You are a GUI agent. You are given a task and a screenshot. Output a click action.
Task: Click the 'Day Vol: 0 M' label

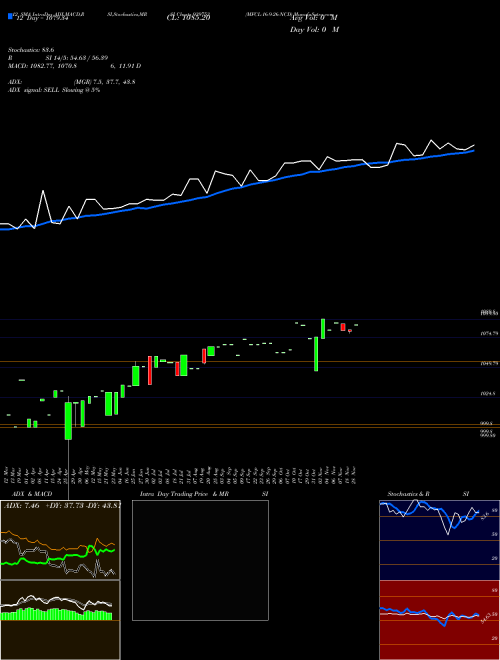coord(314,30)
